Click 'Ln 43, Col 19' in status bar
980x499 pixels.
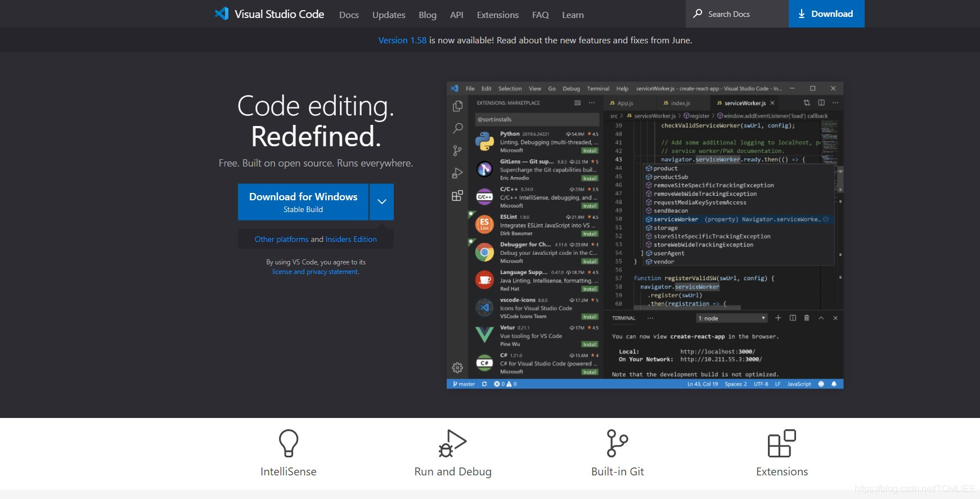pos(703,384)
